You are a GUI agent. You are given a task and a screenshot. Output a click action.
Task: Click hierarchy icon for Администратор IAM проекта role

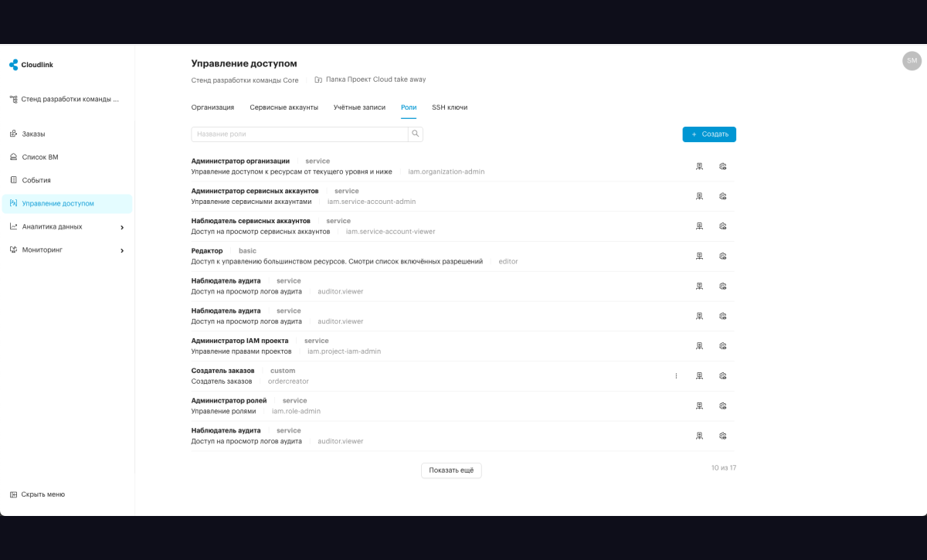point(699,346)
